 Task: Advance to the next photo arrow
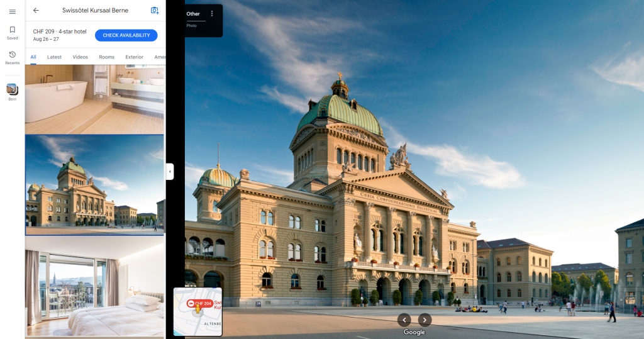pos(425,319)
